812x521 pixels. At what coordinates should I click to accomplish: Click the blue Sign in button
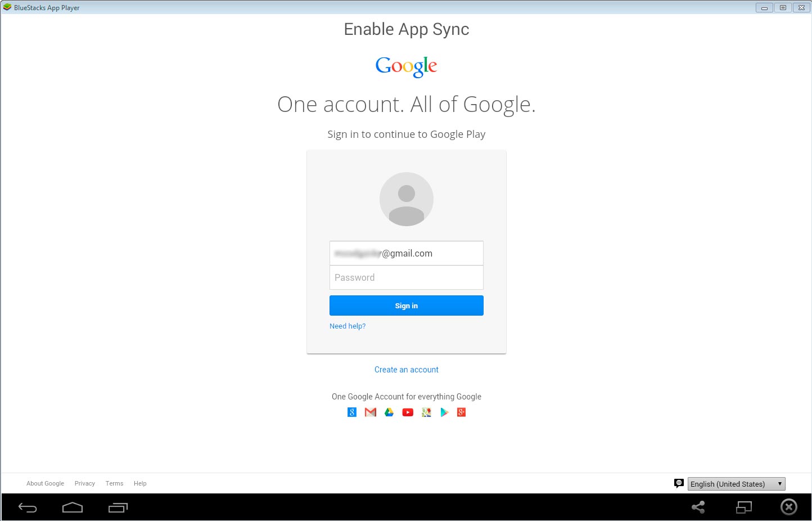coord(407,306)
